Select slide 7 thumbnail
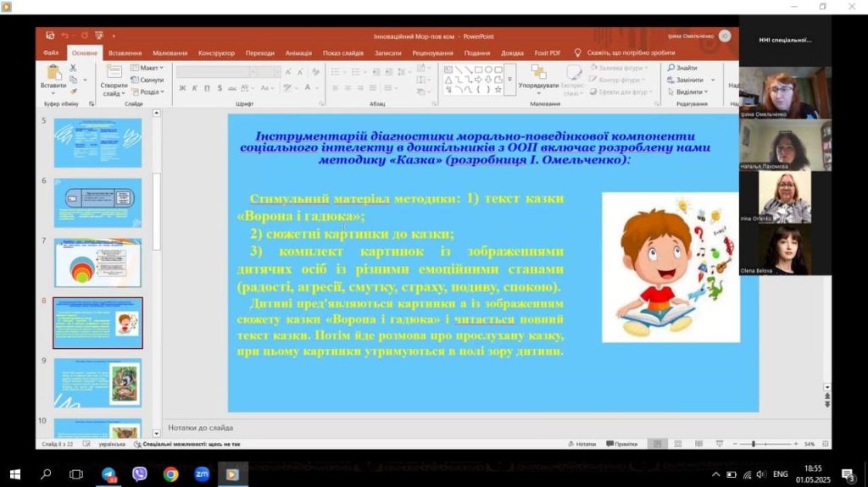 coord(97,263)
